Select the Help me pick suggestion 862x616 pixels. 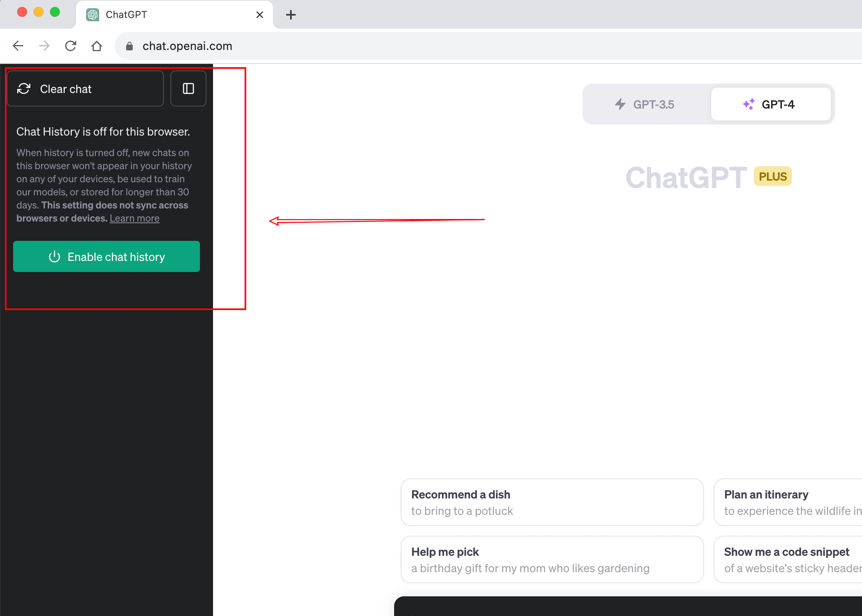pos(552,559)
